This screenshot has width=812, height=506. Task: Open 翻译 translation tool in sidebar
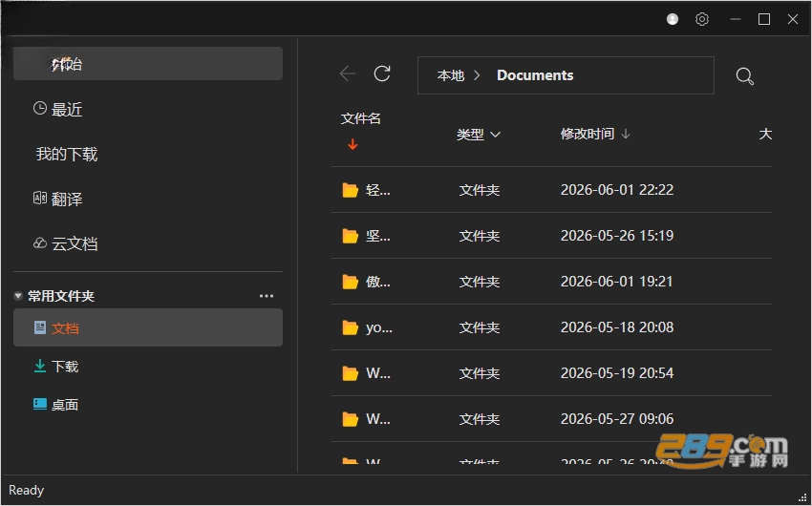tap(57, 199)
